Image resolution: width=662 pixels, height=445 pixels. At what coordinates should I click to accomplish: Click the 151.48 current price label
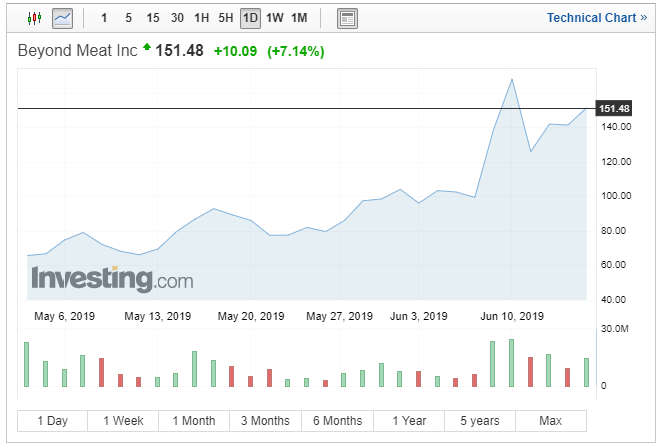pos(613,109)
